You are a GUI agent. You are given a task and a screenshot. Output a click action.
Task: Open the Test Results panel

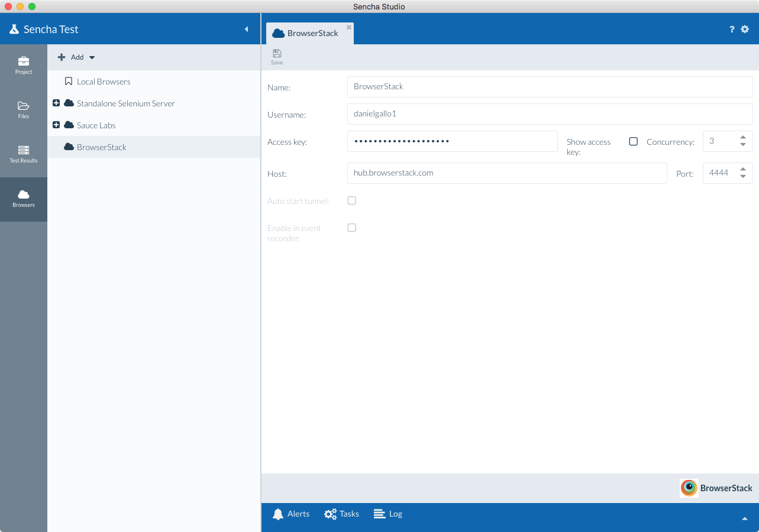click(x=23, y=153)
